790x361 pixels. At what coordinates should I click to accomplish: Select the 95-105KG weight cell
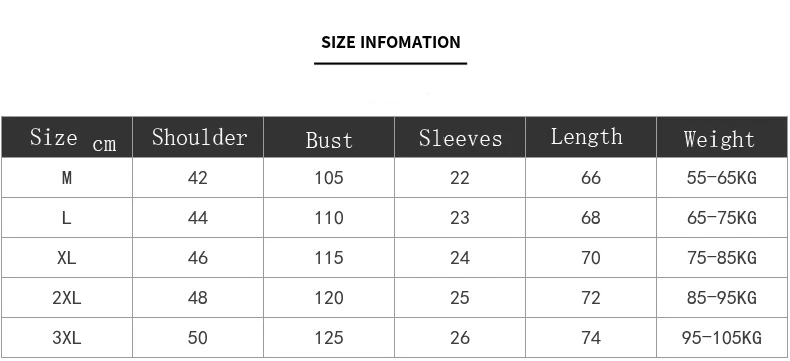coord(721,338)
